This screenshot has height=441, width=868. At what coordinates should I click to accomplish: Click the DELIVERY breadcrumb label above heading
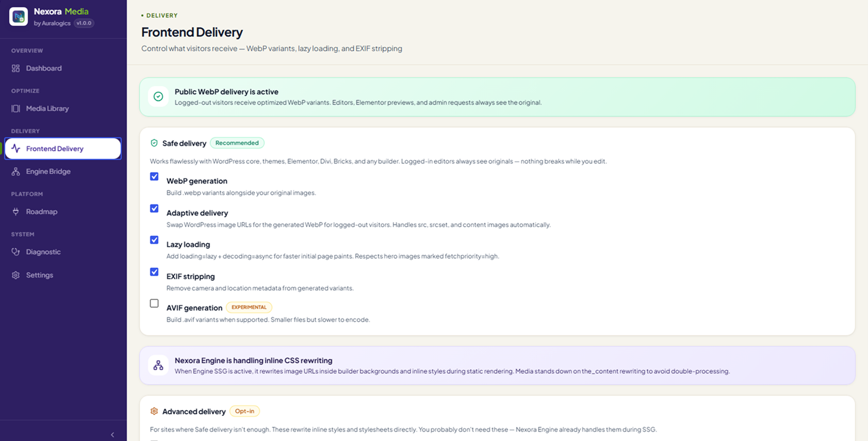click(162, 15)
